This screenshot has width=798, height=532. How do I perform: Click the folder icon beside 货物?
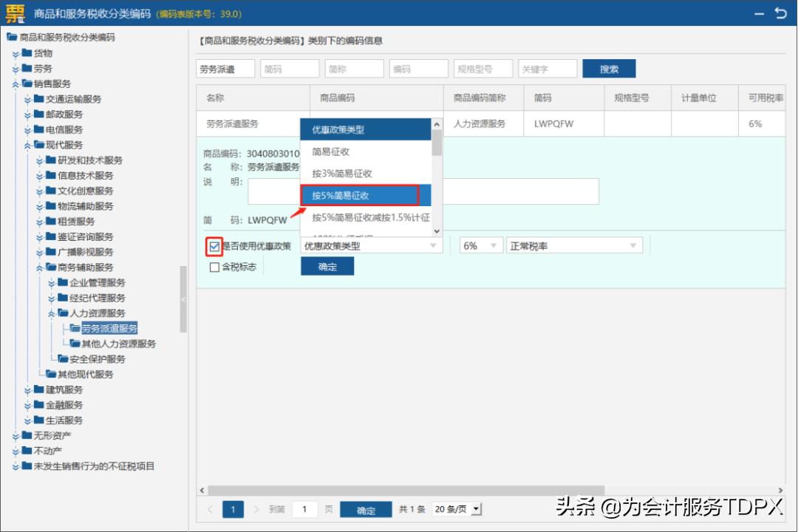click(x=27, y=52)
